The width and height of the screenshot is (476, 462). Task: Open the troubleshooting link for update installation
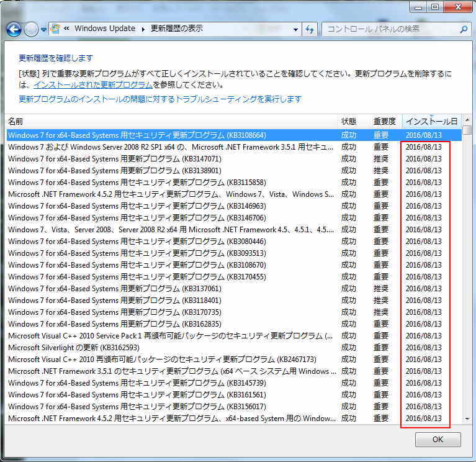pyautogui.click(x=160, y=99)
